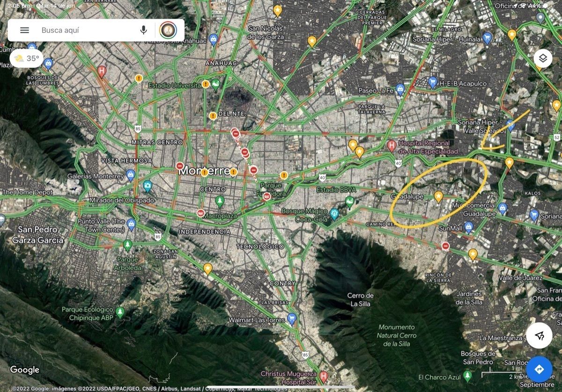Viewport: 562px width, 392px height.
Task: Focus the 'Busca aquí' search field
Action: [87, 30]
